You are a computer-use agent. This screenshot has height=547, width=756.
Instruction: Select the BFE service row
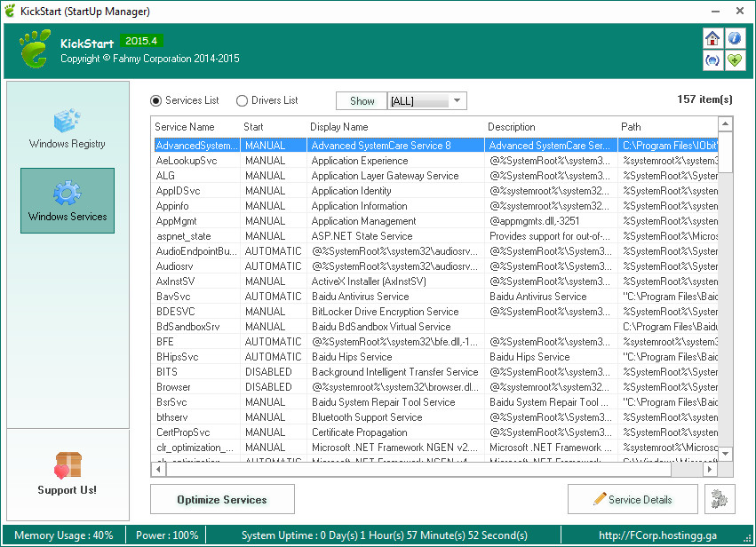click(435, 342)
